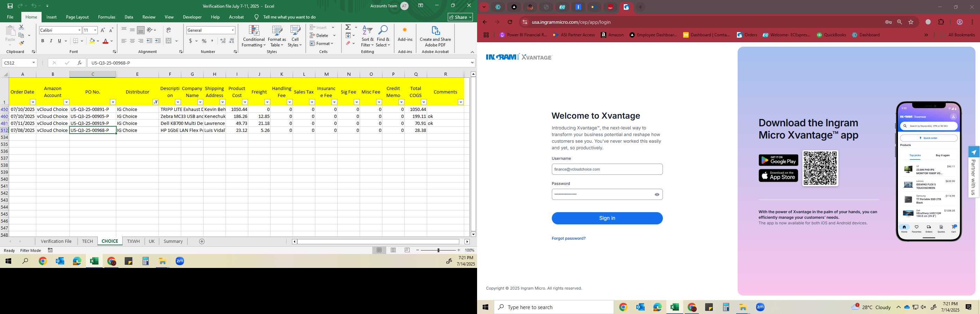Image resolution: width=980 pixels, height=314 pixels.
Task: Click the Comma Style icon
Action: pyautogui.click(x=212, y=41)
